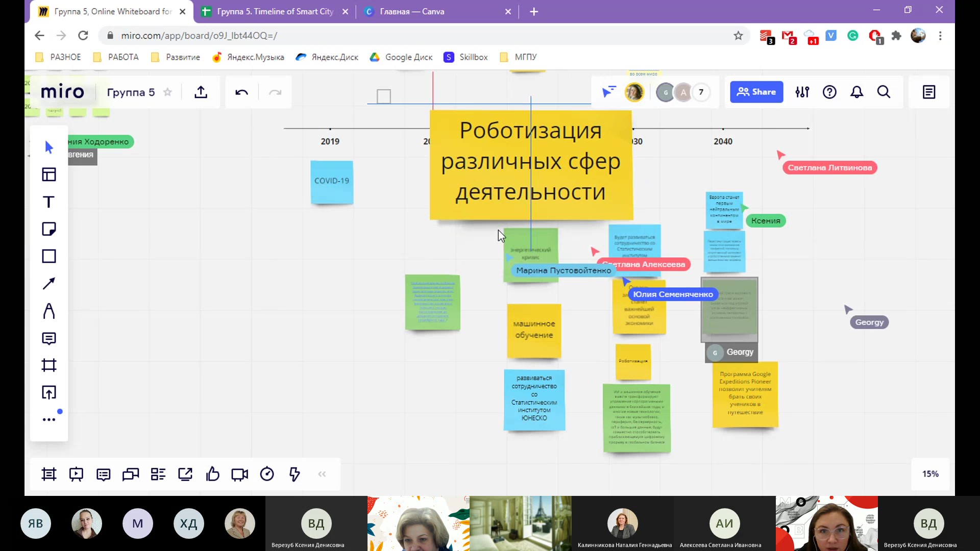Open the comment tool
Image resolution: width=980 pixels, height=551 pixels.
(48, 338)
